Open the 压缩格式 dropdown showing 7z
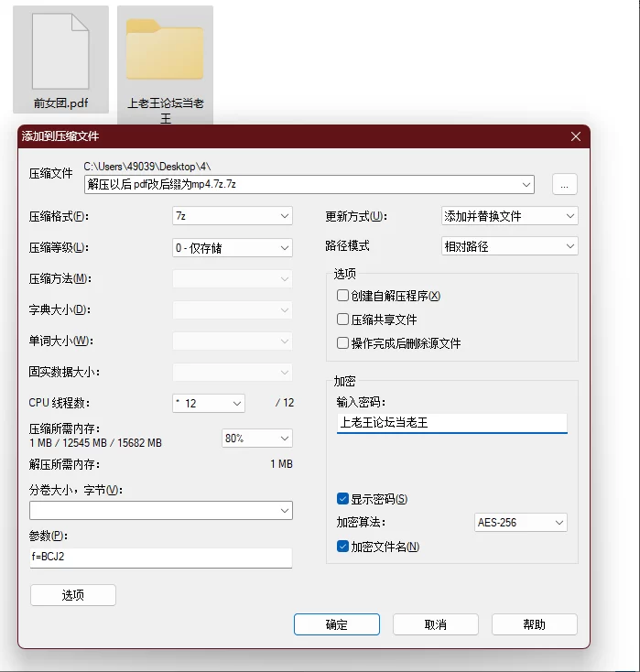Image resolution: width=640 pixels, height=672 pixels. tap(233, 216)
